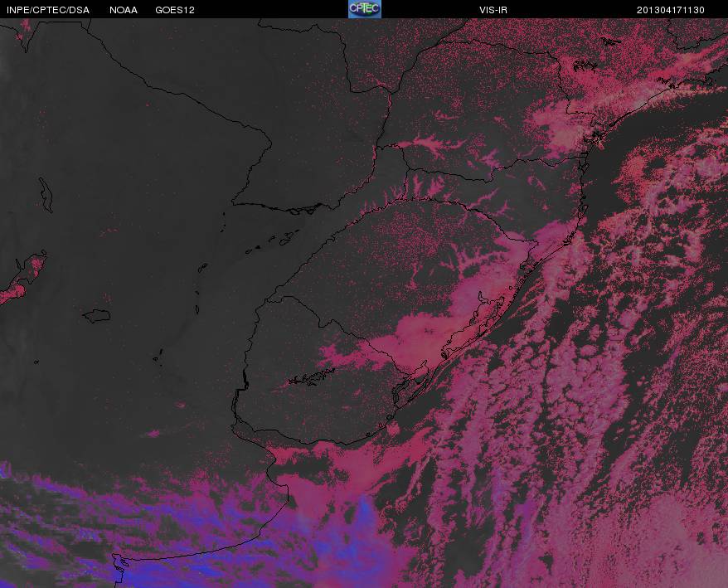The width and height of the screenshot is (728, 588).
Task: Click the GOES12 satellite label
Action: [175, 10]
